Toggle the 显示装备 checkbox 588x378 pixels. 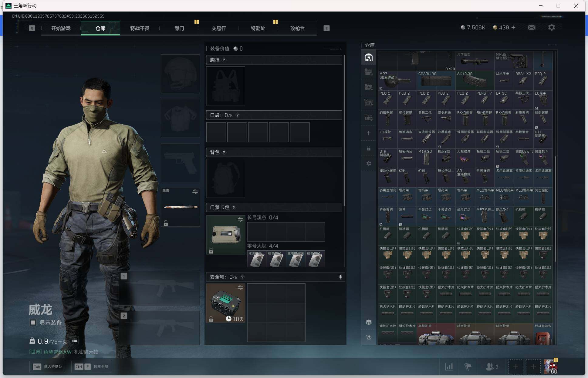33,323
